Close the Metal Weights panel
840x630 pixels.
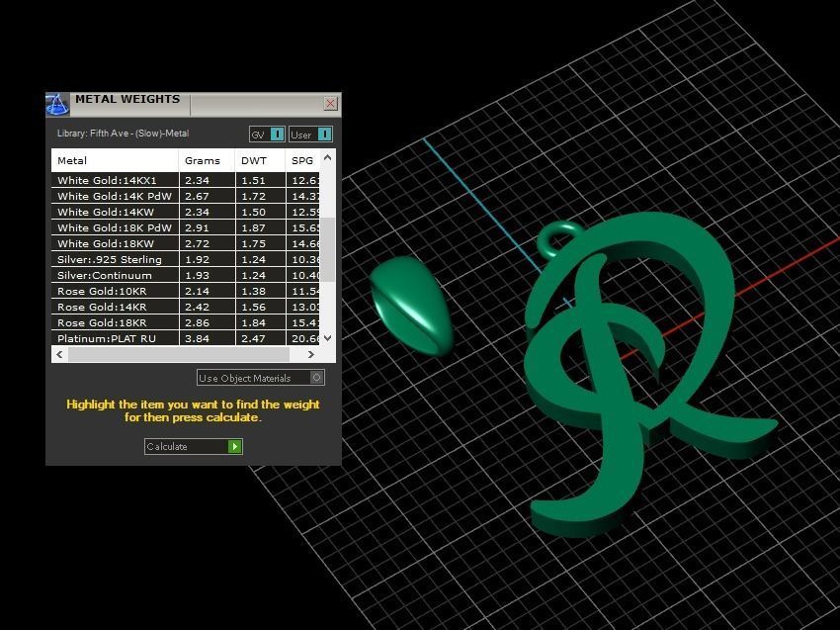(x=330, y=104)
